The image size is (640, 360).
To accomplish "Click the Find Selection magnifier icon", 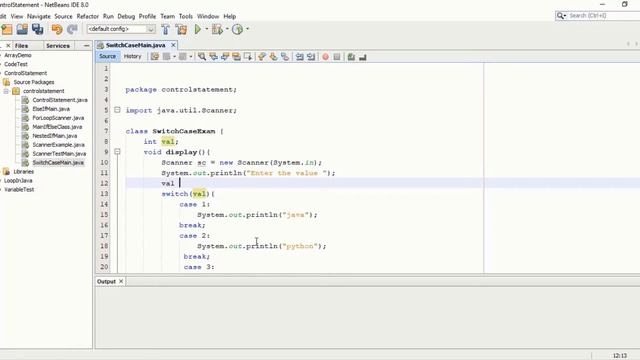I will pos(202,57).
